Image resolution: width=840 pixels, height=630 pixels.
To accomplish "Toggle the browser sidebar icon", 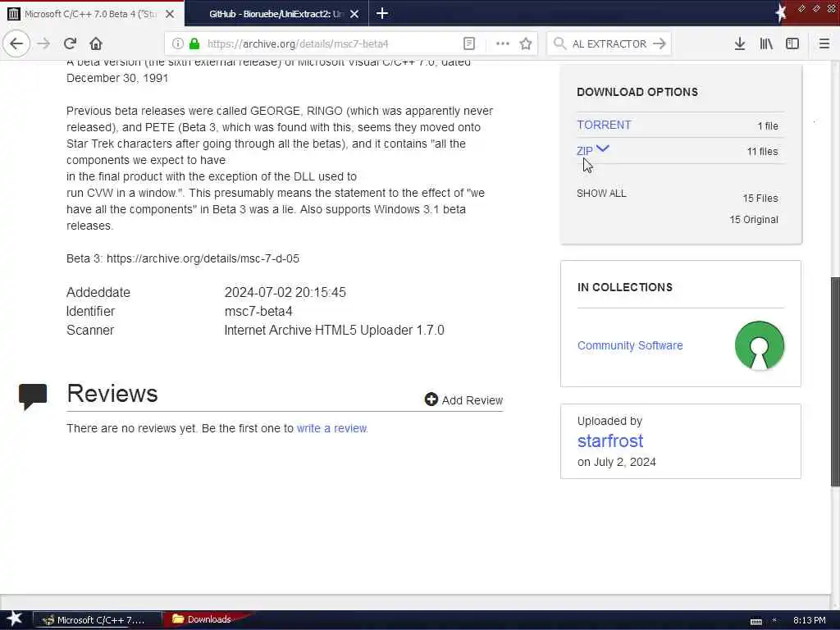I will [x=792, y=43].
